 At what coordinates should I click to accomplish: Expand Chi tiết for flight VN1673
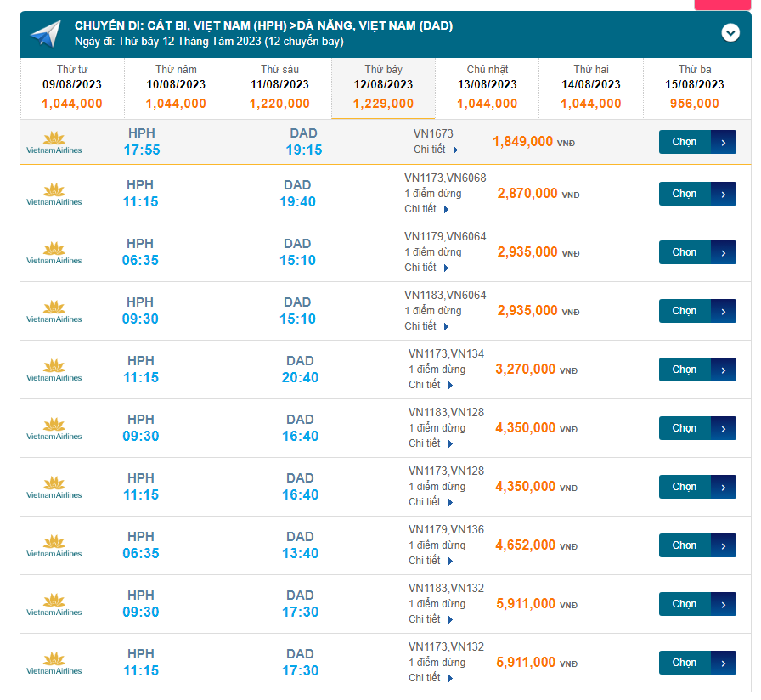(436, 150)
